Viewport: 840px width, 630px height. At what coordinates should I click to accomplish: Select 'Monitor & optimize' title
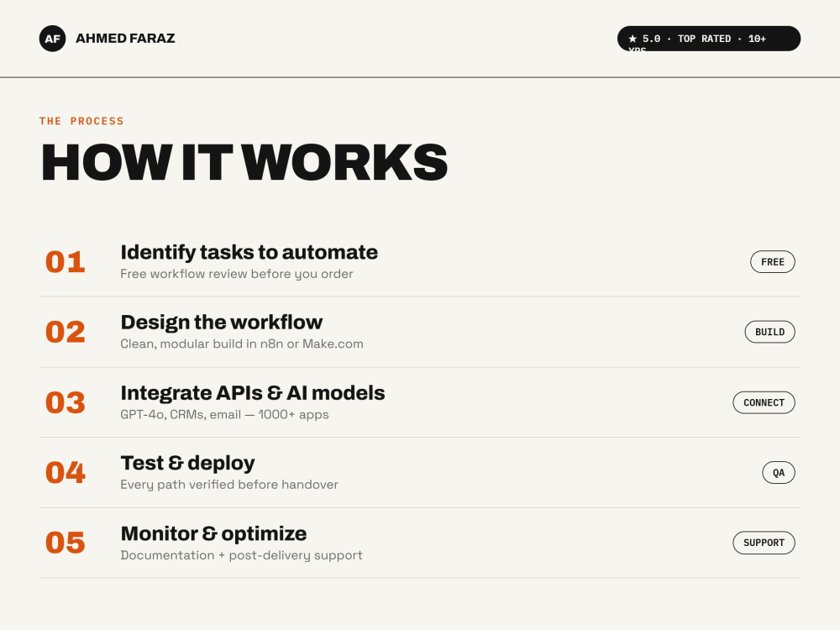tap(213, 534)
